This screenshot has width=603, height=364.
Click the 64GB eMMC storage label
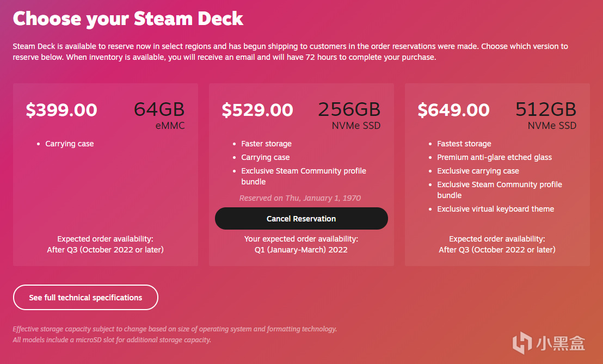pyautogui.click(x=159, y=116)
